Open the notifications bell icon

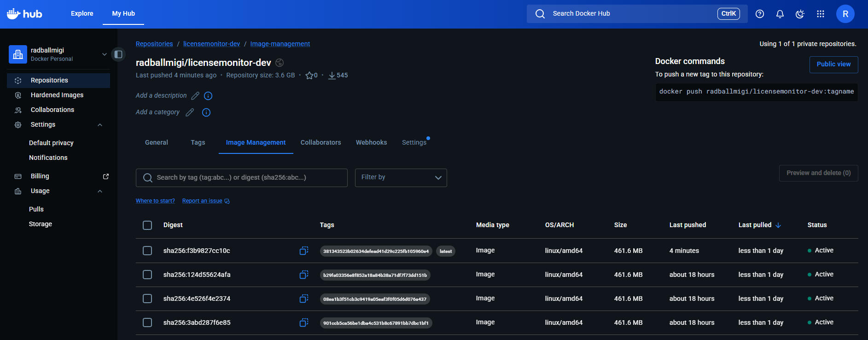(780, 14)
